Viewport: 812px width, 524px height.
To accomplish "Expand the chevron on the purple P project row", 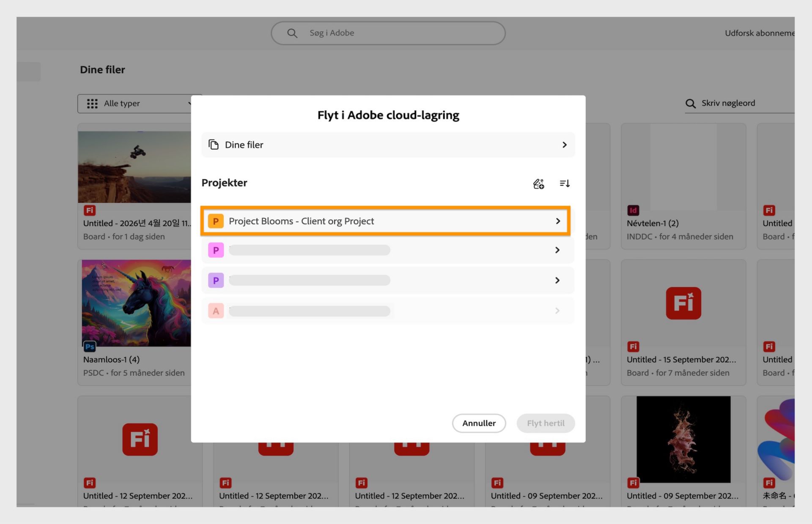I will [x=557, y=280].
